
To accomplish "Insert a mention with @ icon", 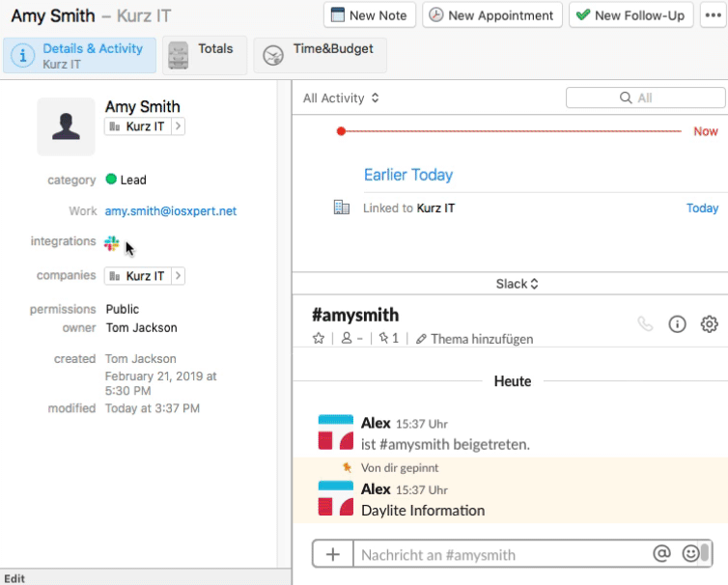I will click(661, 553).
